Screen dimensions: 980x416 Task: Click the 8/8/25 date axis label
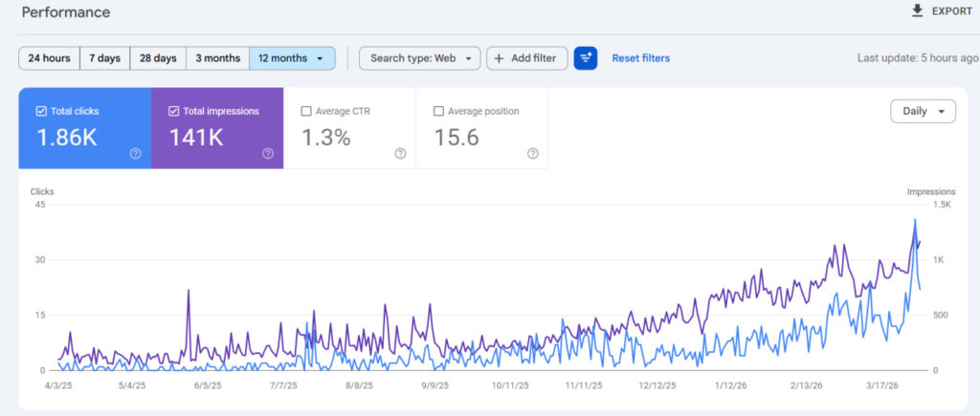point(359,386)
